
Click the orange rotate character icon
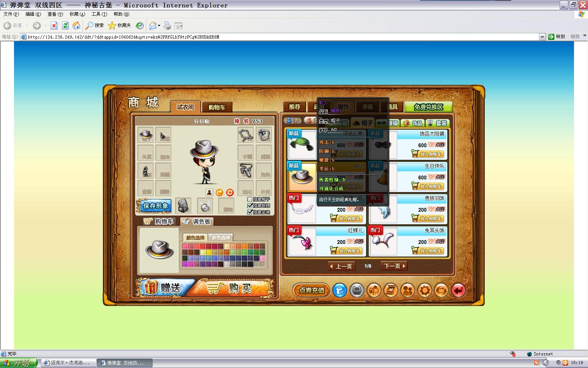pos(219,192)
